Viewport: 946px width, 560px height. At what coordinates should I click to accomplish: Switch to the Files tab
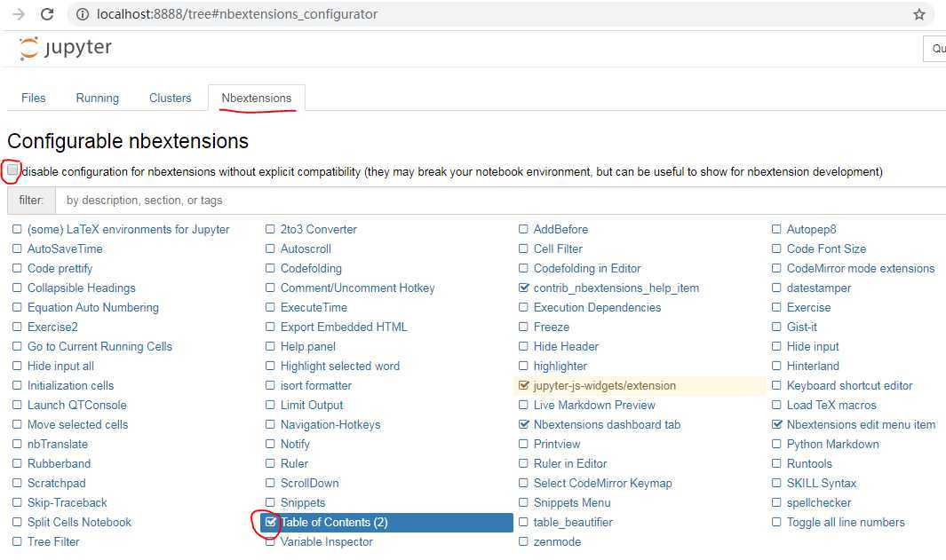click(33, 98)
